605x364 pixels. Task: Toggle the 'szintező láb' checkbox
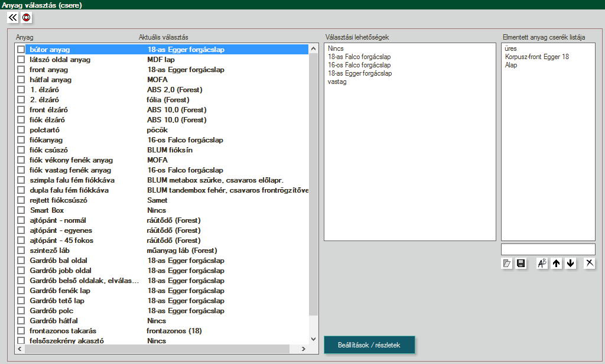(21, 251)
